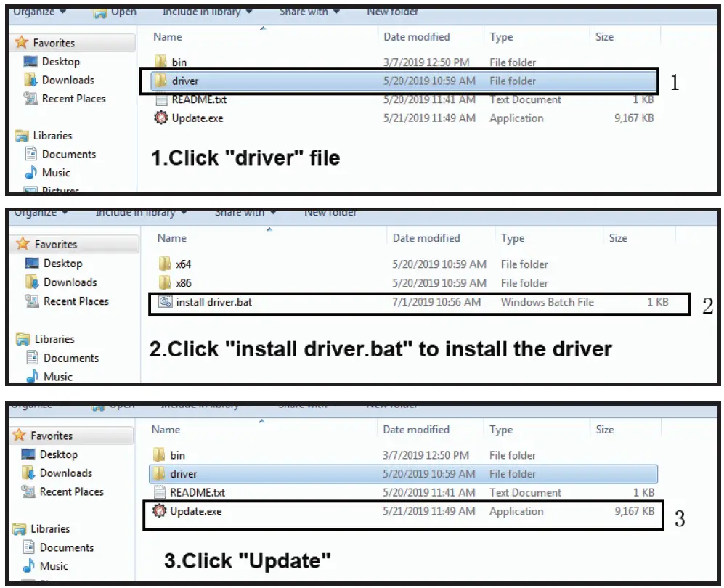Sort by Type column in step 3 window
724x588 pixels.
click(501, 430)
